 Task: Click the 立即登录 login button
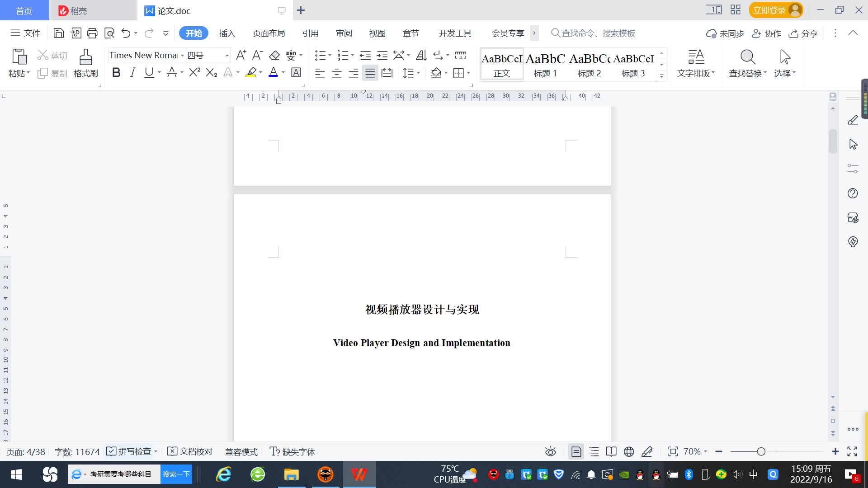pyautogui.click(x=769, y=10)
